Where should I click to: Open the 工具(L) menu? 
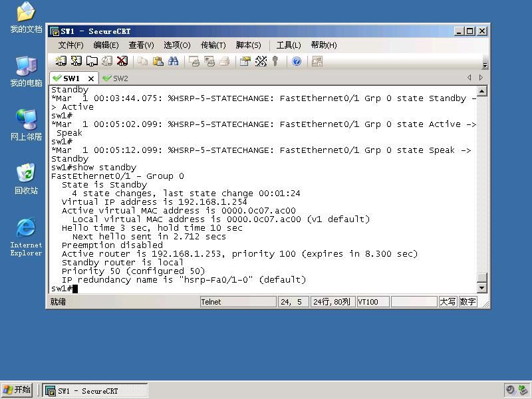[x=289, y=45]
